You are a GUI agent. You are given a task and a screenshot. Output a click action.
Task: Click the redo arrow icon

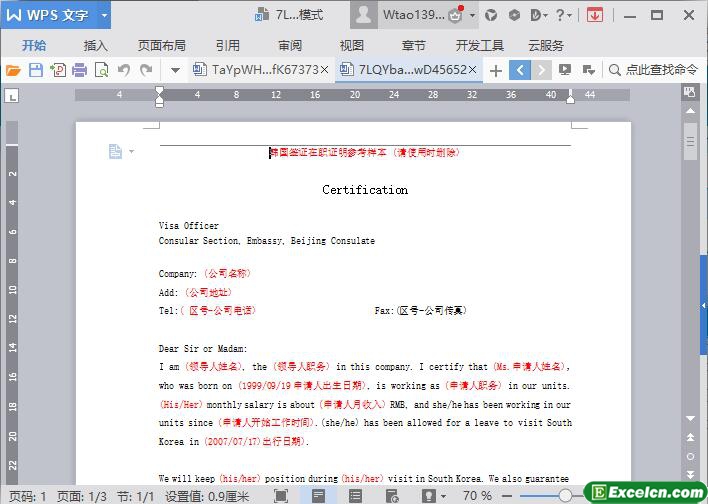point(146,70)
